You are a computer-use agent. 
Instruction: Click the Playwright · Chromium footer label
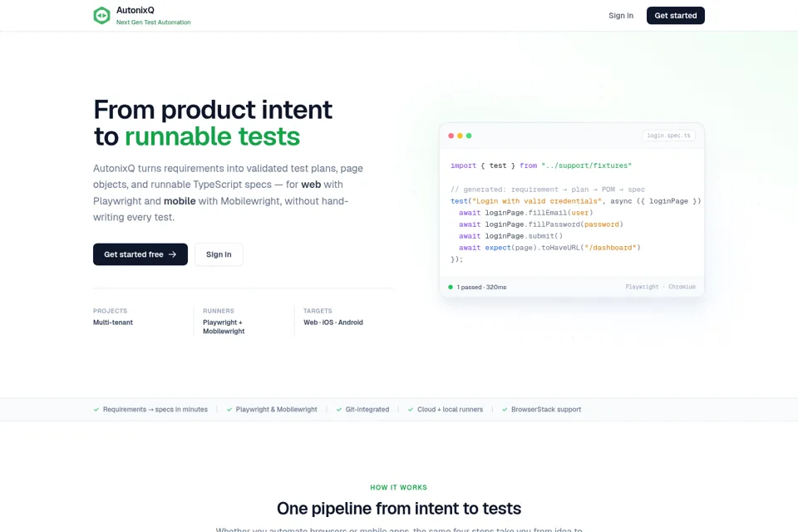coord(661,287)
